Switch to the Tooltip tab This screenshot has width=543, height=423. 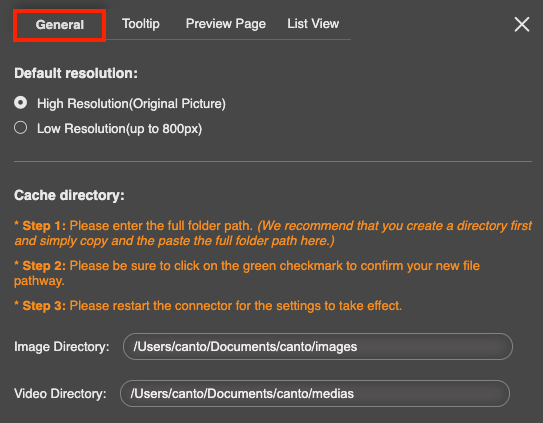[x=141, y=24]
